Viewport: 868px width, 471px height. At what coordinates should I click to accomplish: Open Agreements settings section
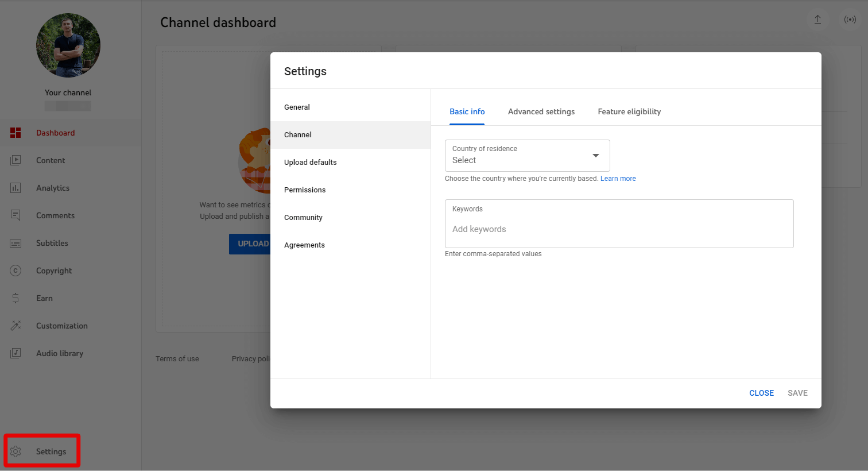click(350, 245)
